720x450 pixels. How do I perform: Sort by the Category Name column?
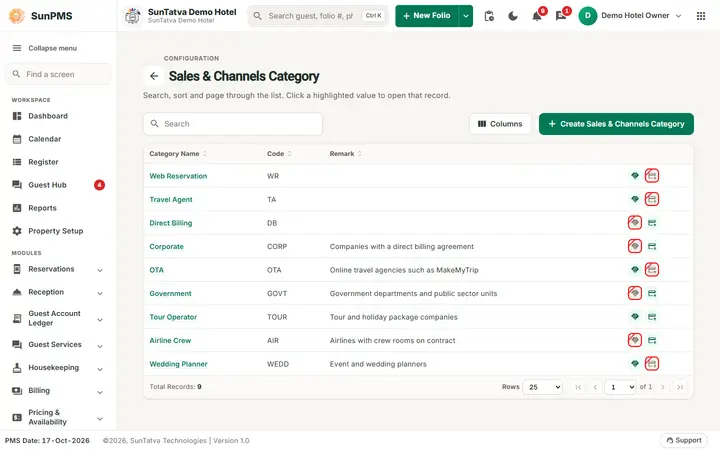178,154
